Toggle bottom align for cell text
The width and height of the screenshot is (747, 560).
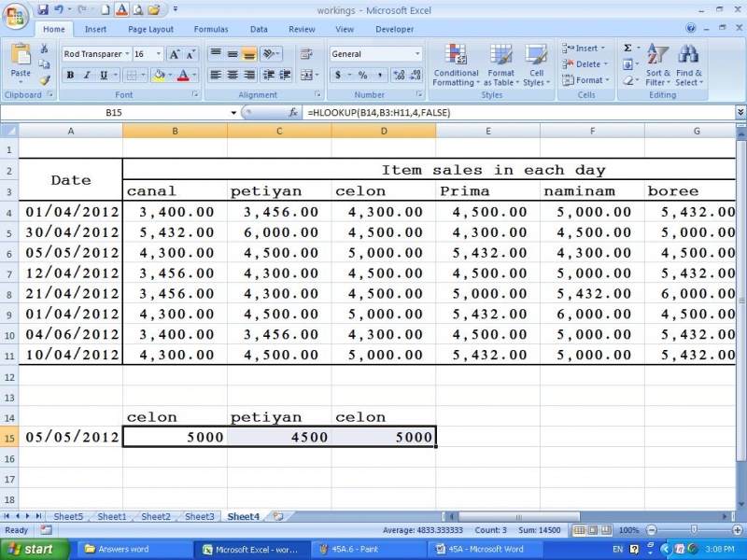[x=249, y=54]
